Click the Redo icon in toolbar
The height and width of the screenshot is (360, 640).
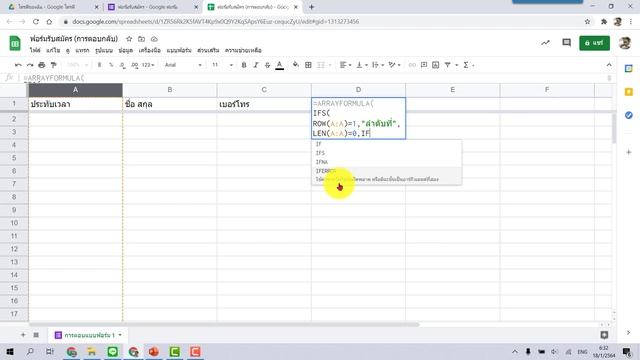[30, 65]
